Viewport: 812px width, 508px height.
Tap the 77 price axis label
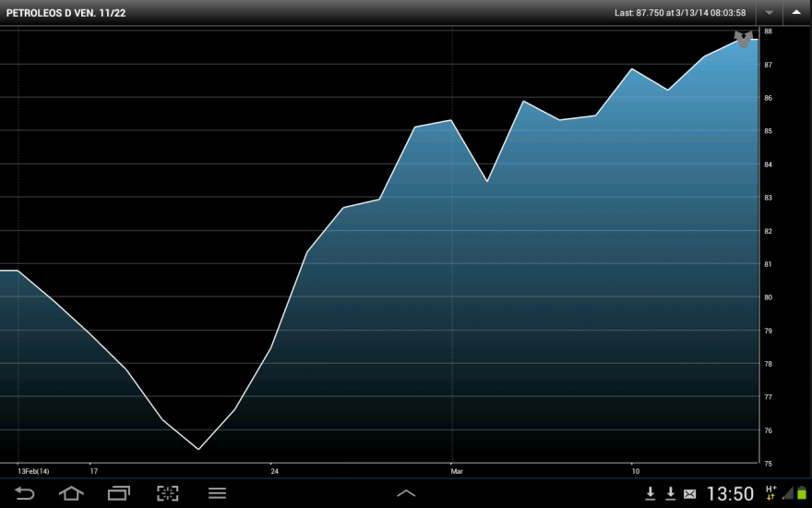coord(768,397)
